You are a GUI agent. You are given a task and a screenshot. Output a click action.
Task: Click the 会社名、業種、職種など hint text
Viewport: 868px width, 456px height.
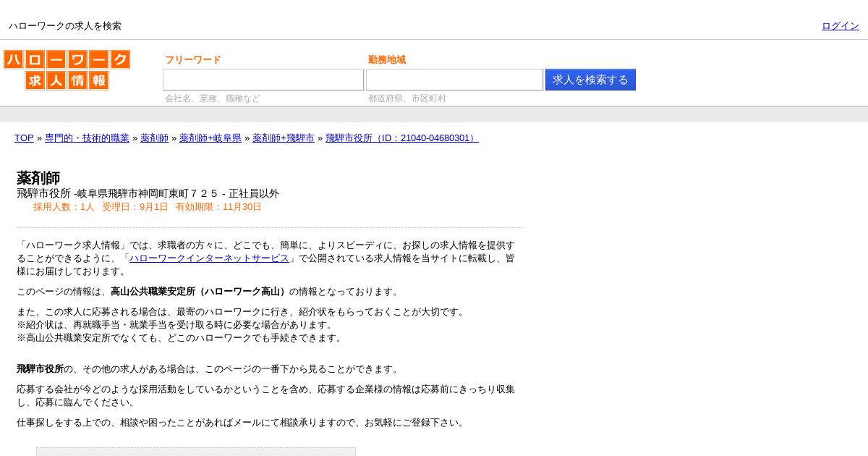coord(213,98)
